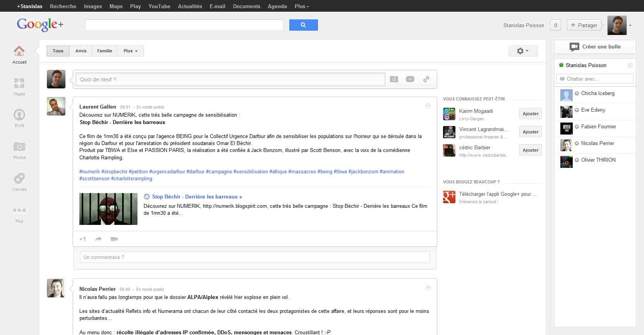Add a video with the play icon

click(410, 79)
